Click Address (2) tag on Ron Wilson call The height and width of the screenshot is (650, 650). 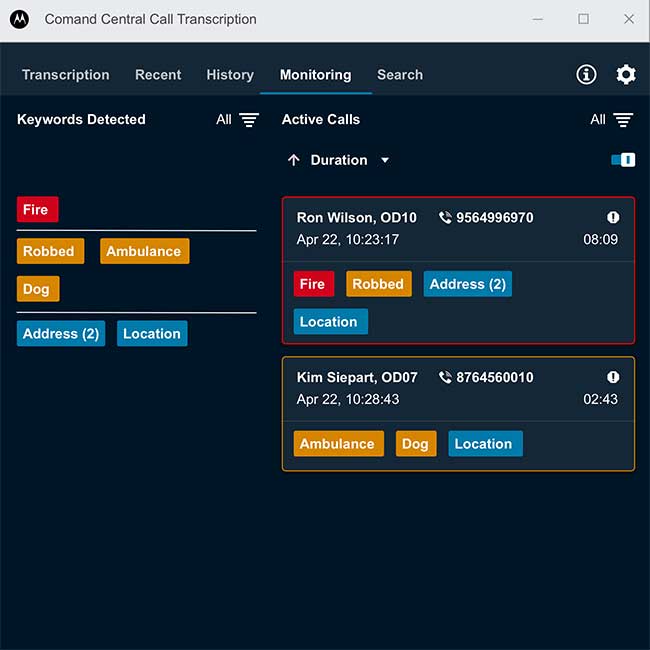point(468,284)
